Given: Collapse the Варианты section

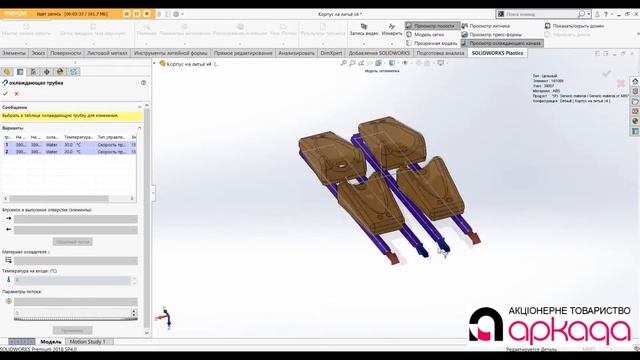Looking at the screenshot, I should 140,128.
